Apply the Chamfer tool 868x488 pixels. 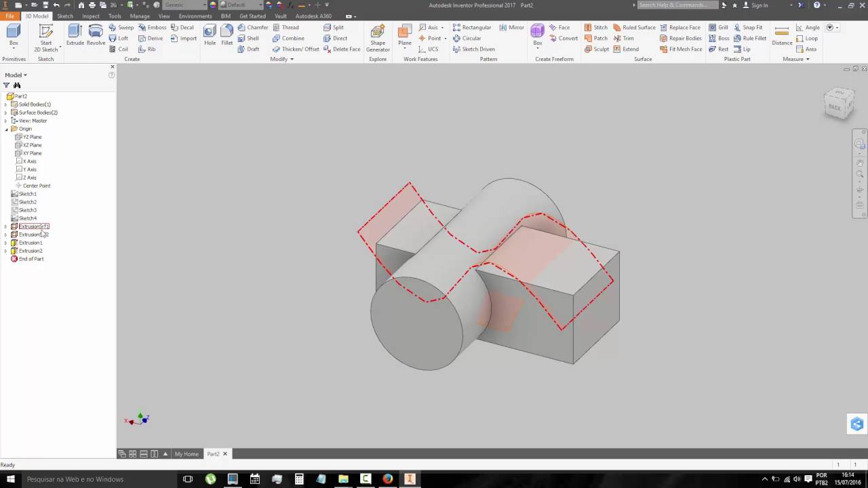(253, 27)
